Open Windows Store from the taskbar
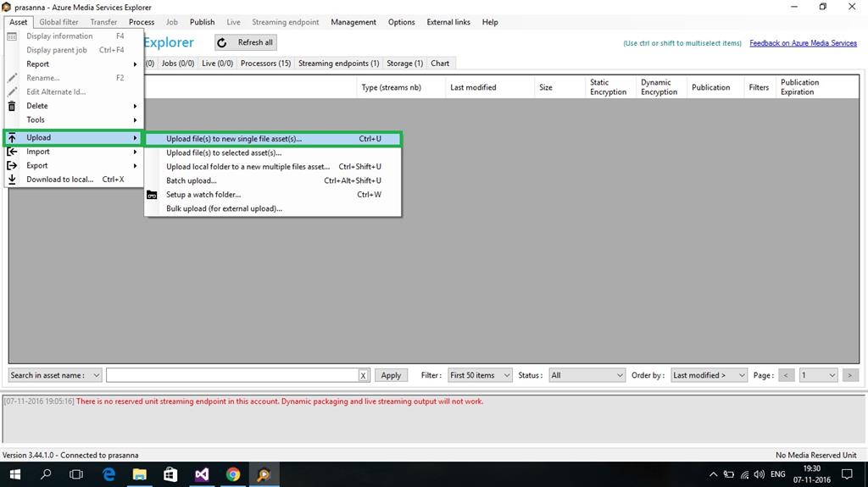Image resolution: width=868 pixels, height=487 pixels. (x=170, y=474)
